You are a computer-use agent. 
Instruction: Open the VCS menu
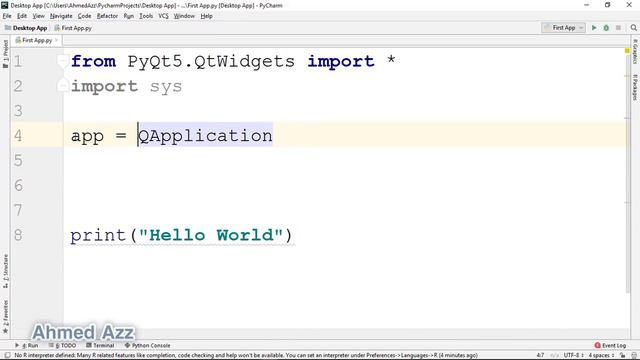click(163, 16)
